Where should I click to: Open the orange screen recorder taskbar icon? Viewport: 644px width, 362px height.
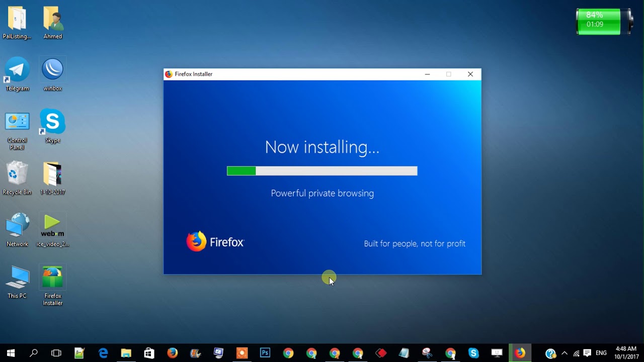pos(242,353)
